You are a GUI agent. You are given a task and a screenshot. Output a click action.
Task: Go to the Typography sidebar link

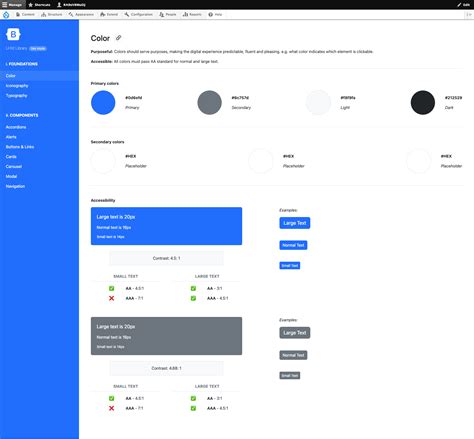coord(16,96)
